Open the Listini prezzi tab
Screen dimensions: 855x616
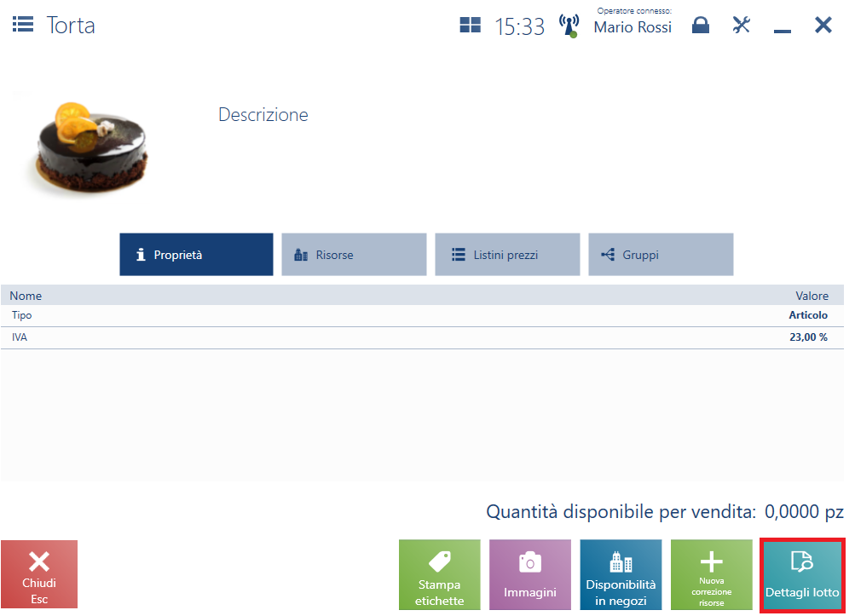pyautogui.click(x=507, y=255)
